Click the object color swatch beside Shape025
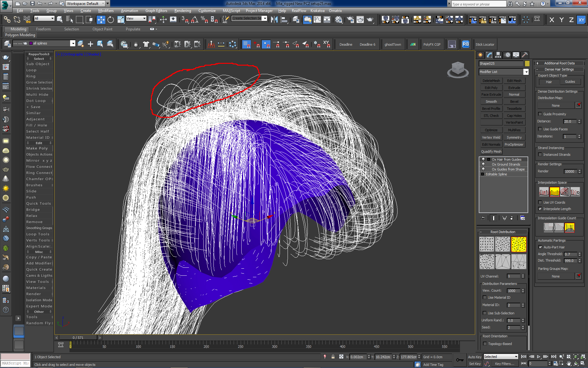The width and height of the screenshot is (588, 368). pos(527,63)
